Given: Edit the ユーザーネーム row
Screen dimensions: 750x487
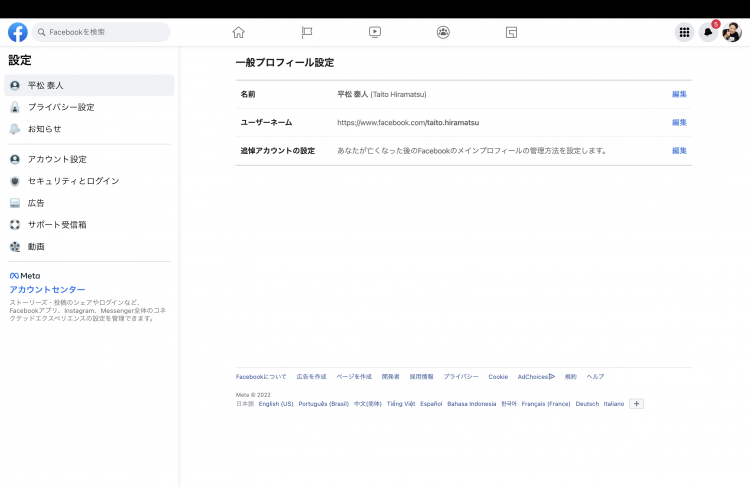Looking at the screenshot, I should (679, 122).
